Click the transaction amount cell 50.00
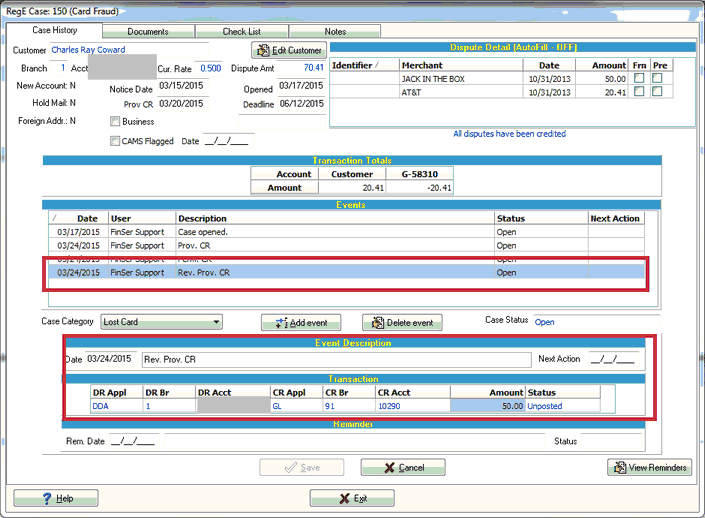 (x=487, y=406)
